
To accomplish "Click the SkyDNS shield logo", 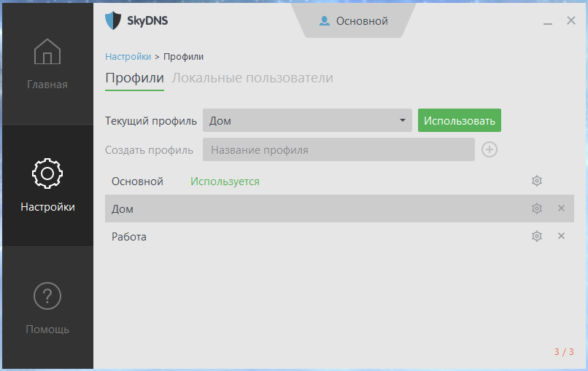I will (x=112, y=20).
